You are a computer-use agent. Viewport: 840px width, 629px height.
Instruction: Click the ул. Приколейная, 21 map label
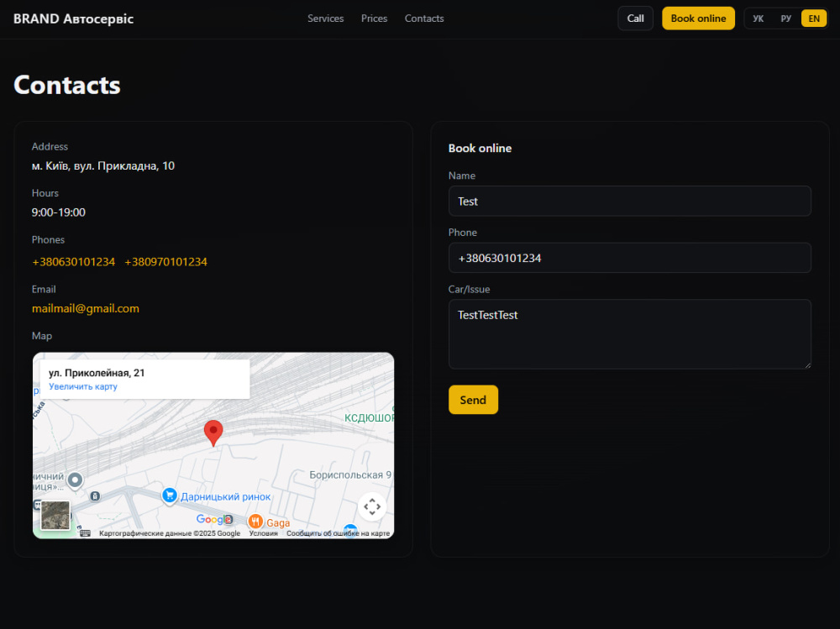97,373
